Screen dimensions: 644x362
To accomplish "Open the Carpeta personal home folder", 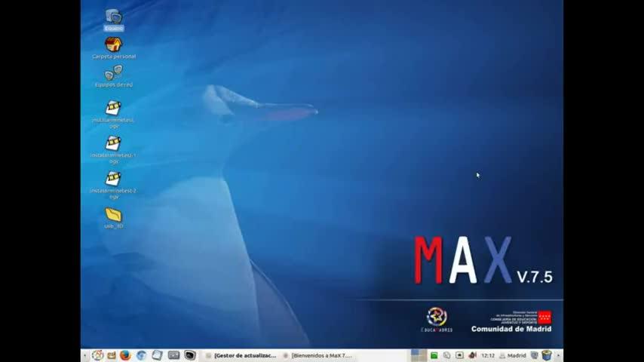I will [113, 48].
